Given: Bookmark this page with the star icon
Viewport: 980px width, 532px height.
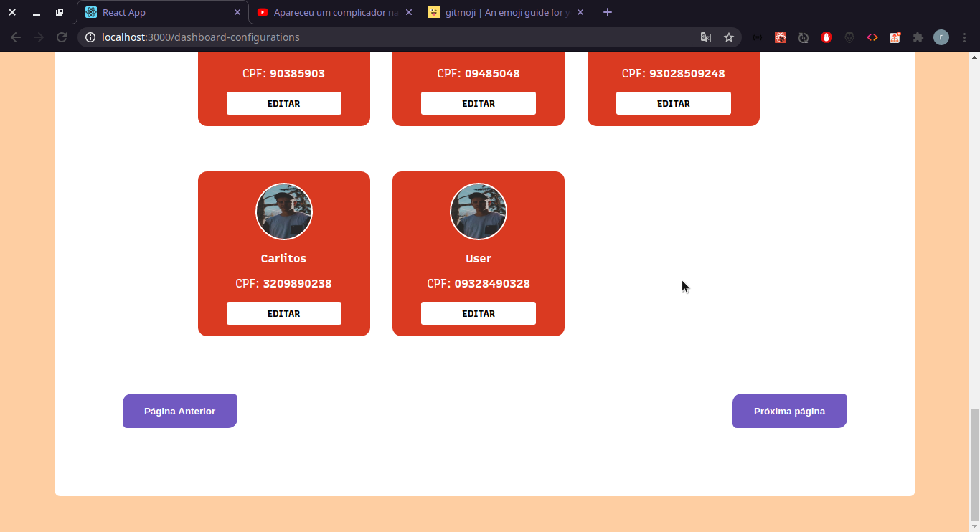Looking at the screenshot, I should pyautogui.click(x=729, y=37).
